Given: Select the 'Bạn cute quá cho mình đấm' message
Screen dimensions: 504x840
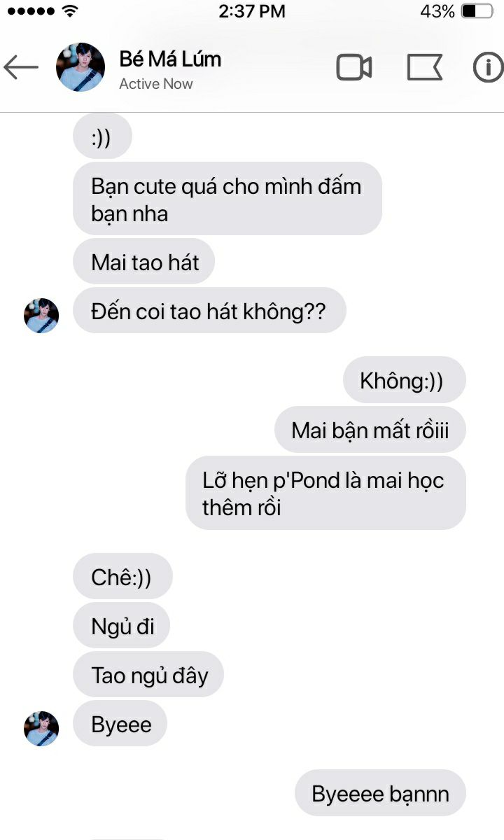Looking at the screenshot, I should (x=227, y=199).
